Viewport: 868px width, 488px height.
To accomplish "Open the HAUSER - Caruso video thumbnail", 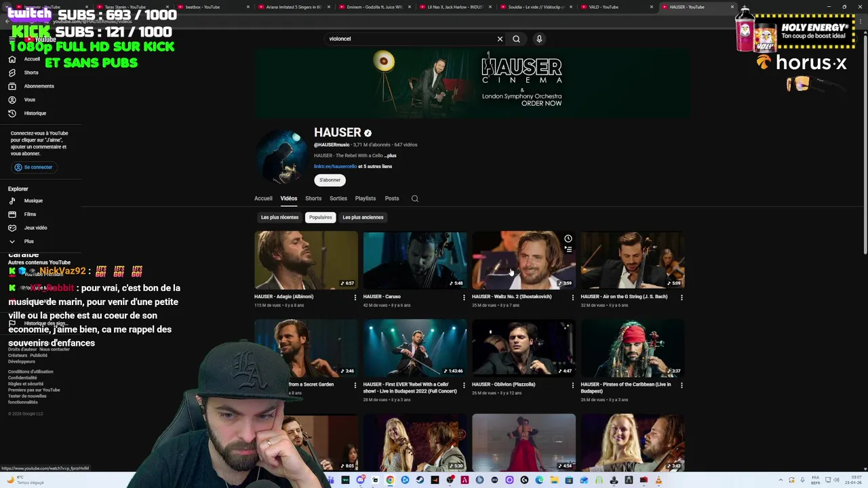I will (415, 260).
